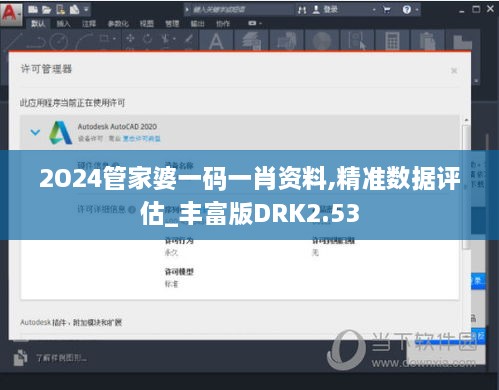The image size is (499, 390).
Task: Switch to the 视图 ribbon tab
Action: coord(147,24)
